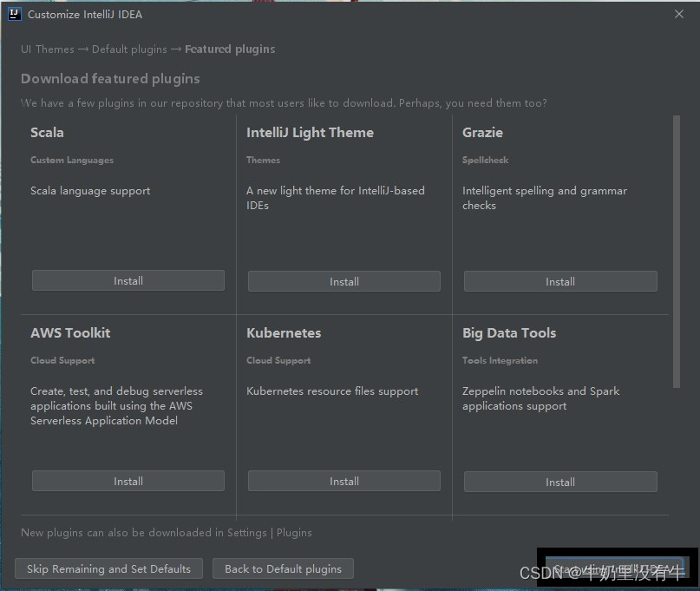Click the Tools Integration category label

500,360
